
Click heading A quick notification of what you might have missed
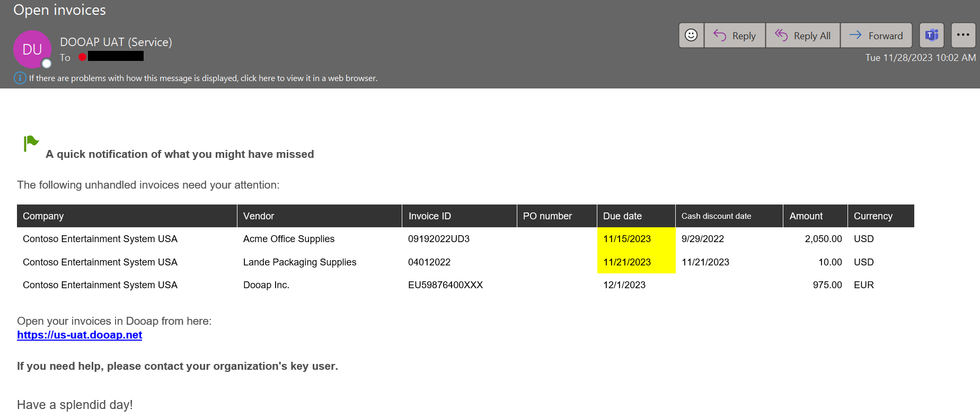point(180,154)
